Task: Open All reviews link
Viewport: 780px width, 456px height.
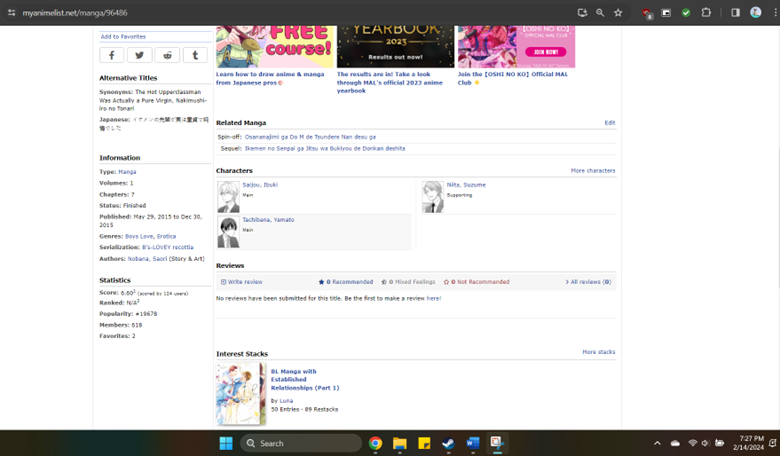Action: [x=588, y=282]
